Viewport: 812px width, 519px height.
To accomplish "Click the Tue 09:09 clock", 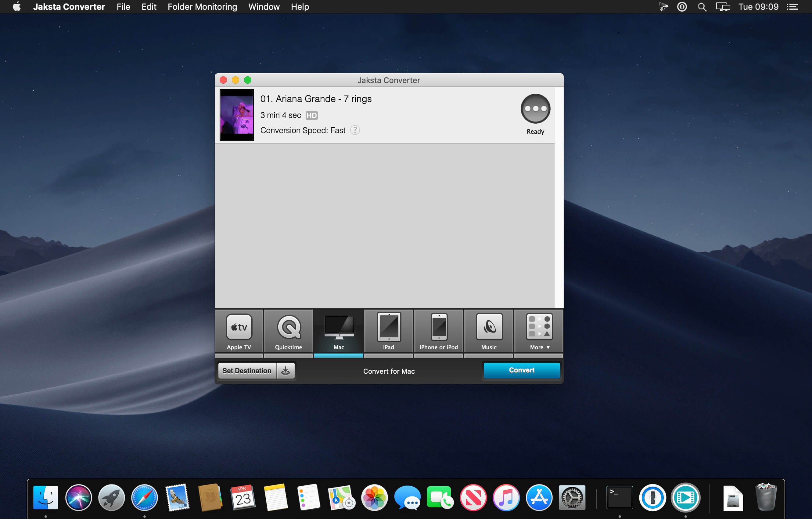I will tap(758, 7).
